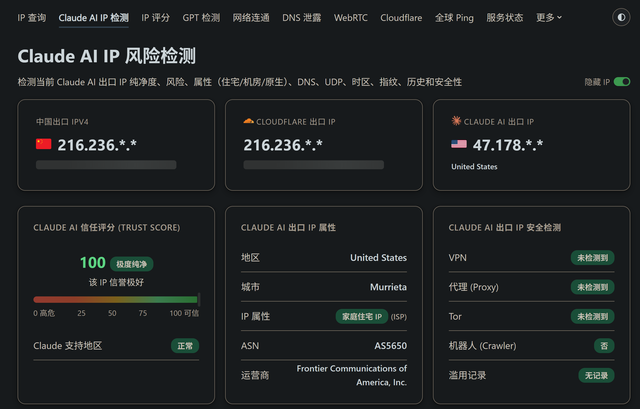Screen dimensions: 640x409
Task: Go to the 服务状态 tab
Action: pyautogui.click(x=505, y=18)
